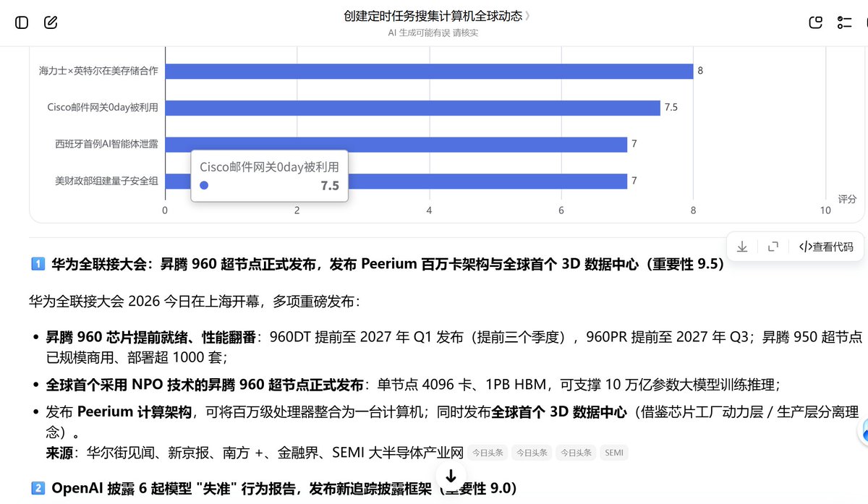This screenshot has height=504, width=868.
Task: Click the 评分 axis title
Action: pyautogui.click(x=847, y=199)
